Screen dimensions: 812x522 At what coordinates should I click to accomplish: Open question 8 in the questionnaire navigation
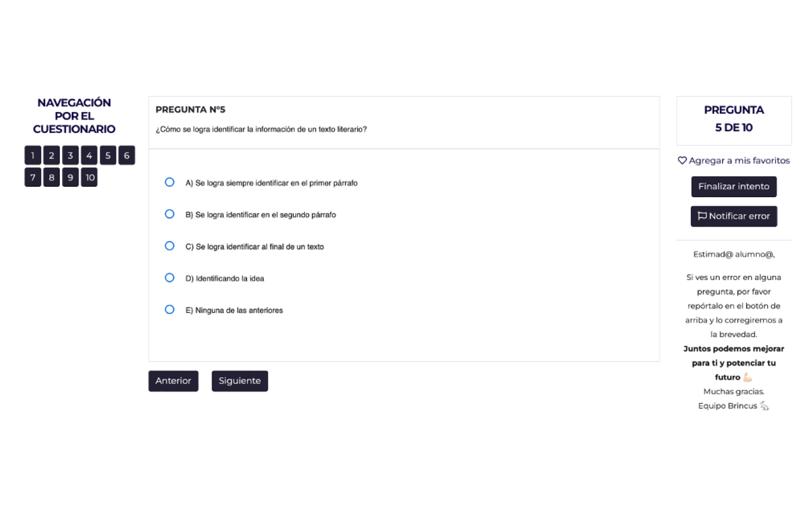tap(52, 177)
